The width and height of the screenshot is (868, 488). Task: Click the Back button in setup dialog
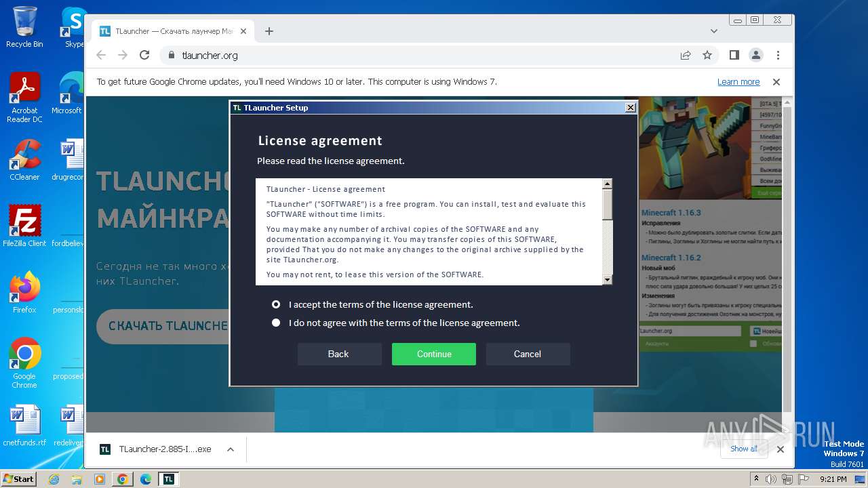click(338, 354)
